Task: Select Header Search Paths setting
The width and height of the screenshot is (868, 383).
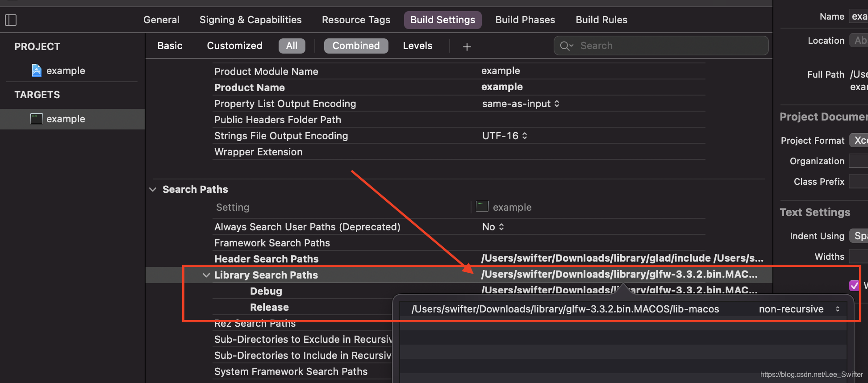Action: 267,259
